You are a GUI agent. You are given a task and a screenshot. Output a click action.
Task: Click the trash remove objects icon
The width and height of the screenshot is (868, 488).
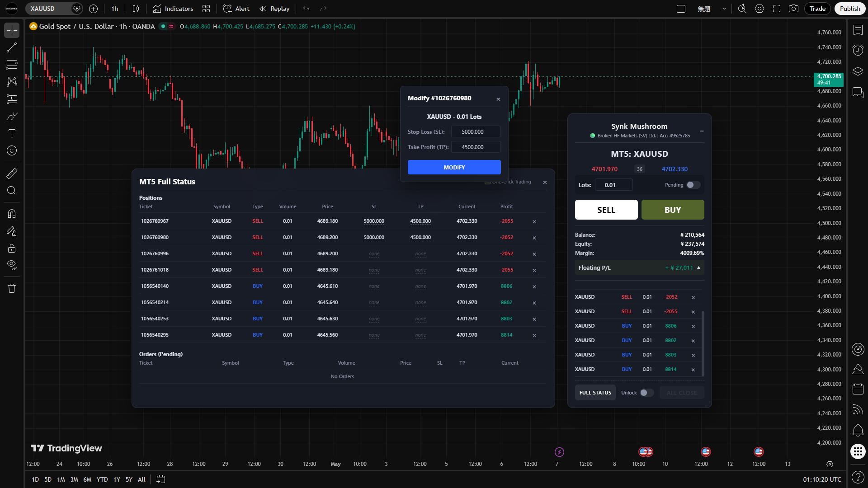point(12,288)
